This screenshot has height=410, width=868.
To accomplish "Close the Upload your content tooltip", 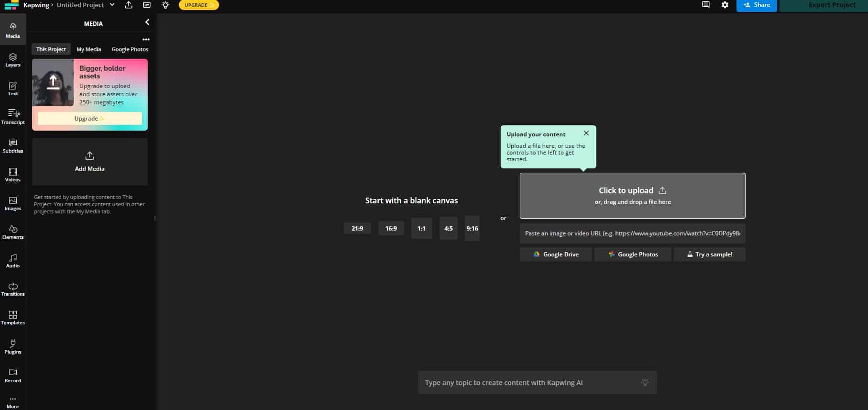I will (586, 133).
